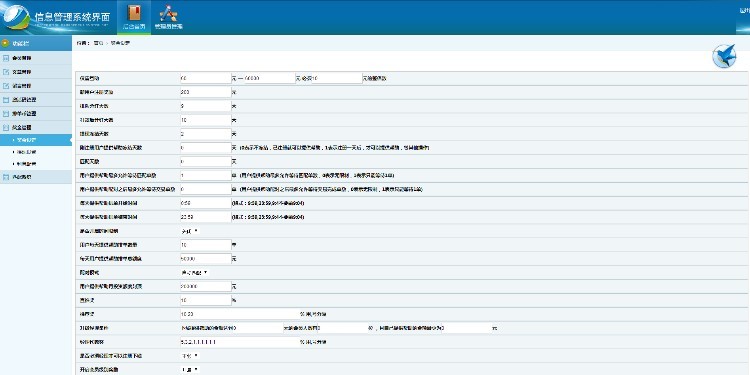Open the fourth sidebar menu section
750x375 pixels.
(x=36, y=99)
